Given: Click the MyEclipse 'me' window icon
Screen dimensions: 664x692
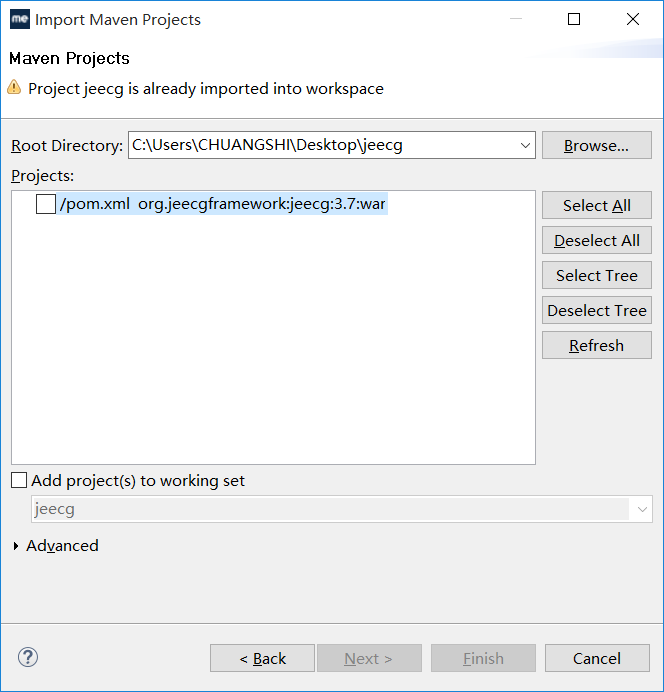Looking at the screenshot, I should 20,19.
